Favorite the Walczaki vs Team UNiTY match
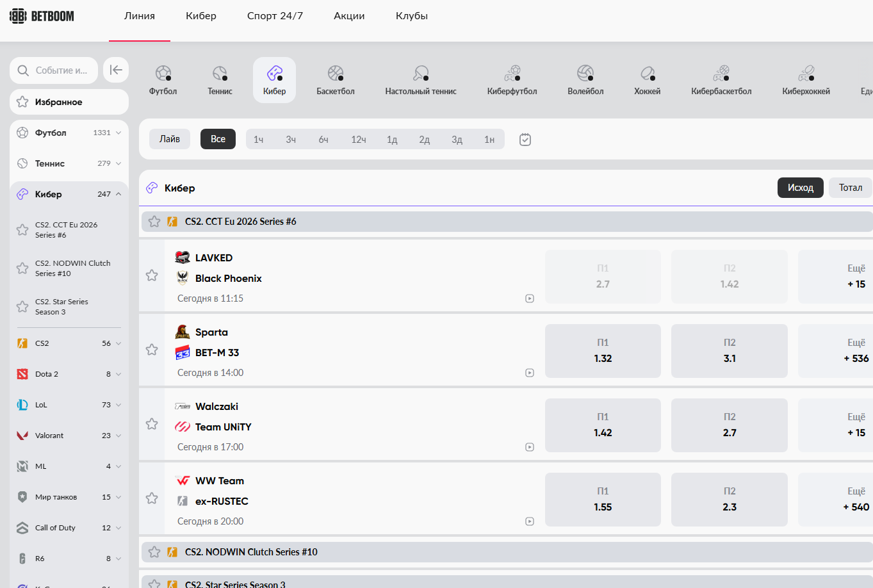This screenshot has width=873, height=588. coord(152,424)
